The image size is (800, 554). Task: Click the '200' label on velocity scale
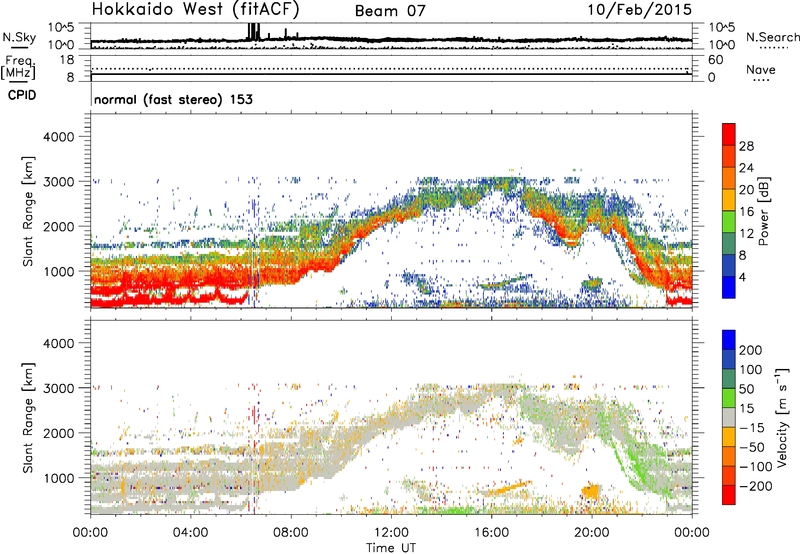[x=751, y=350]
